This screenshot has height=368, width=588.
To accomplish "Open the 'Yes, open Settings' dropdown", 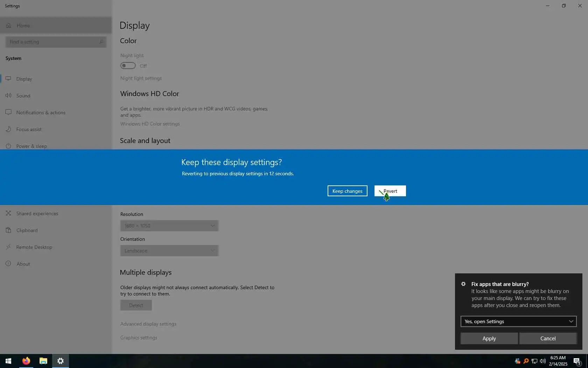I will [x=518, y=321].
